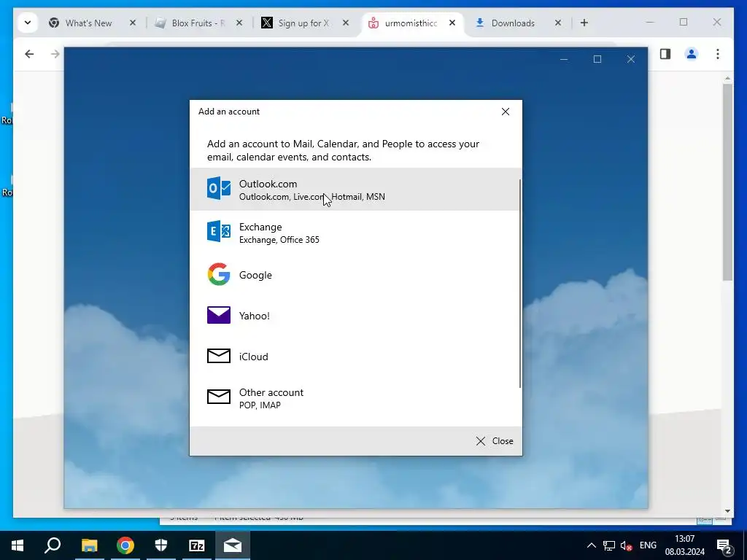Minimize the Mail app window
Image resolution: width=747 pixels, height=560 pixels.
click(x=564, y=59)
